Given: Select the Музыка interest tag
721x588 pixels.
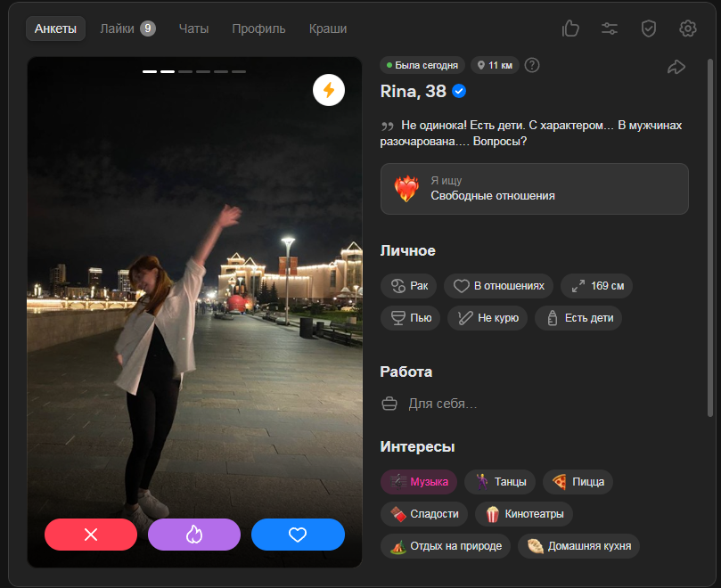Looking at the screenshot, I should click(x=419, y=482).
